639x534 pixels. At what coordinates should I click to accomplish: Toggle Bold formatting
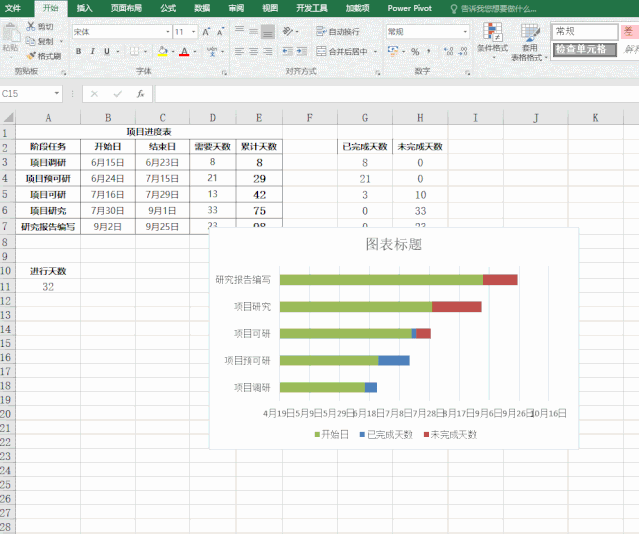coord(78,51)
